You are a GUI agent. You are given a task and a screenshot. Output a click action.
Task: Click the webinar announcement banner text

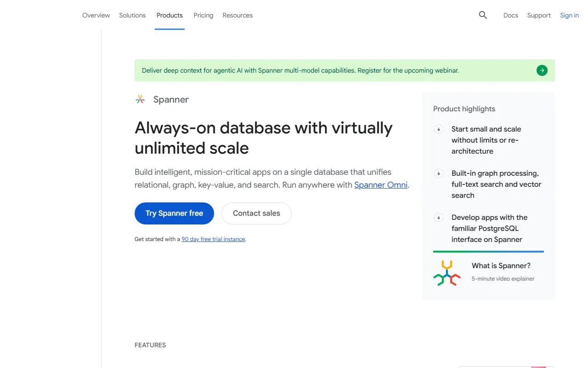pyautogui.click(x=300, y=70)
